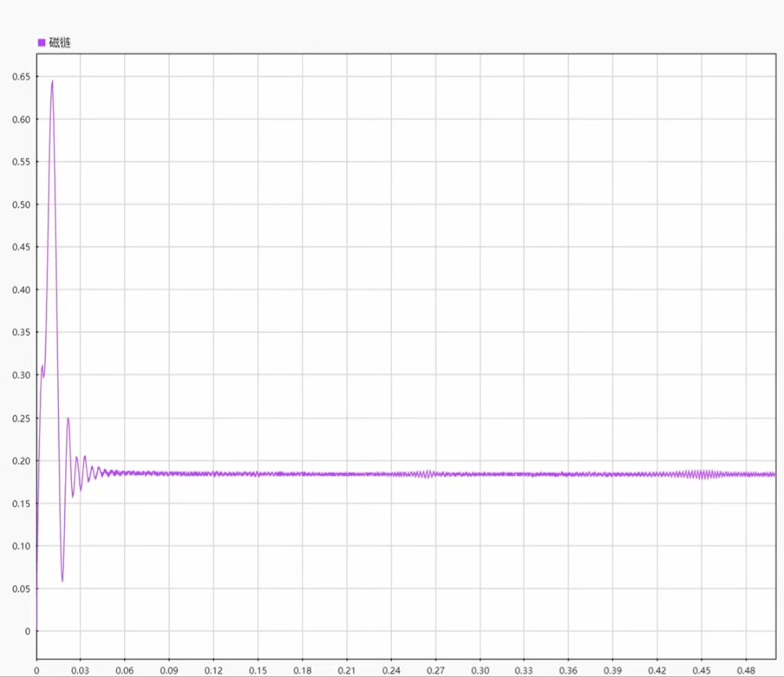
Task: Click the purple legend swatch for 磁链
Action: [x=41, y=43]
